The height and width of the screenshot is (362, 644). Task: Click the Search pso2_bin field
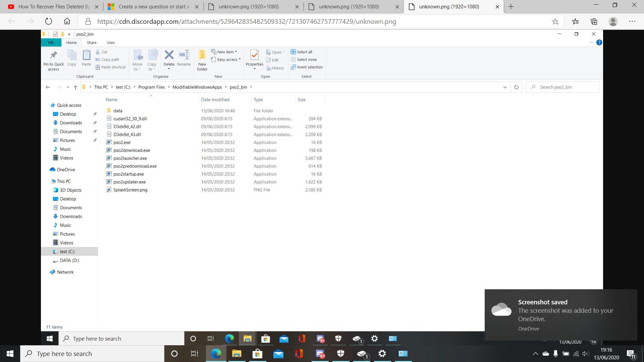[x=562, y=87]
